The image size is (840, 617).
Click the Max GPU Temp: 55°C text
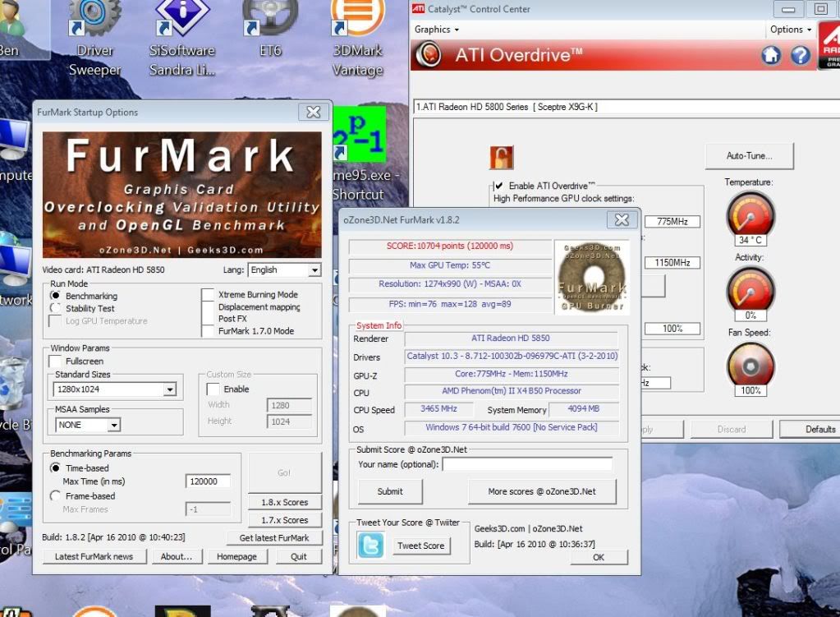coord(450,265)
